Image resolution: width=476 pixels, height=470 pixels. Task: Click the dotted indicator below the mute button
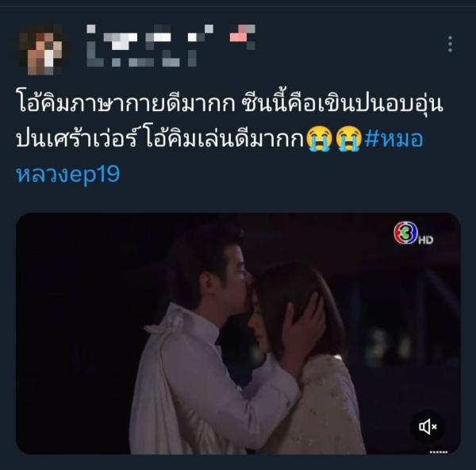coord(439,453)
